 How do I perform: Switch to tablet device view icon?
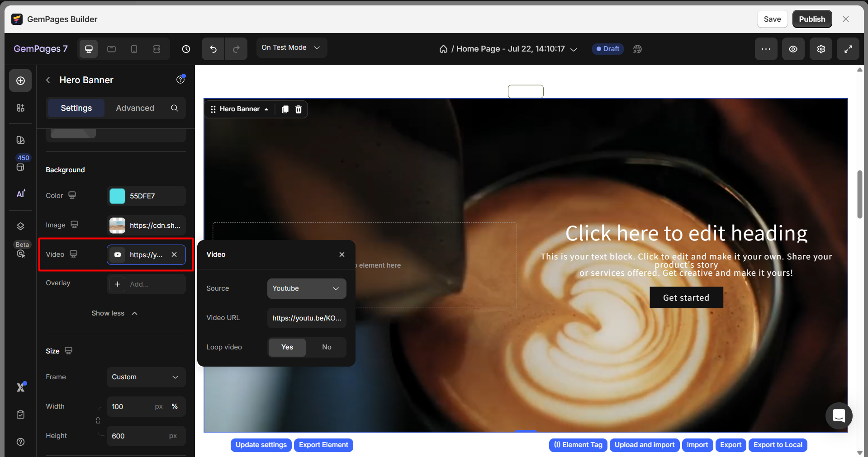pyautogui.click(x=111, y=49)
